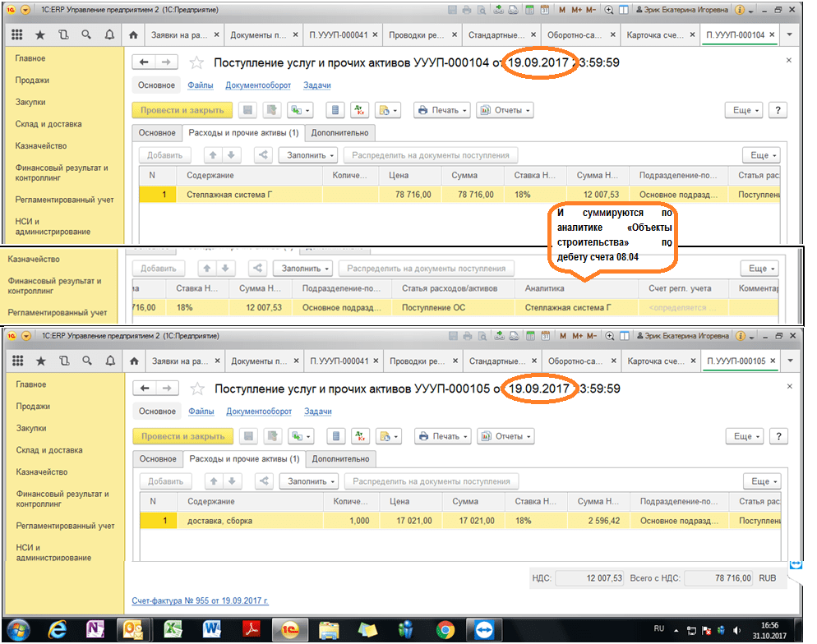The height and width of the screenshot is (644, 817).
Task: Open sections menu grid icon in УУУП-000105 window
Action: 18,361
